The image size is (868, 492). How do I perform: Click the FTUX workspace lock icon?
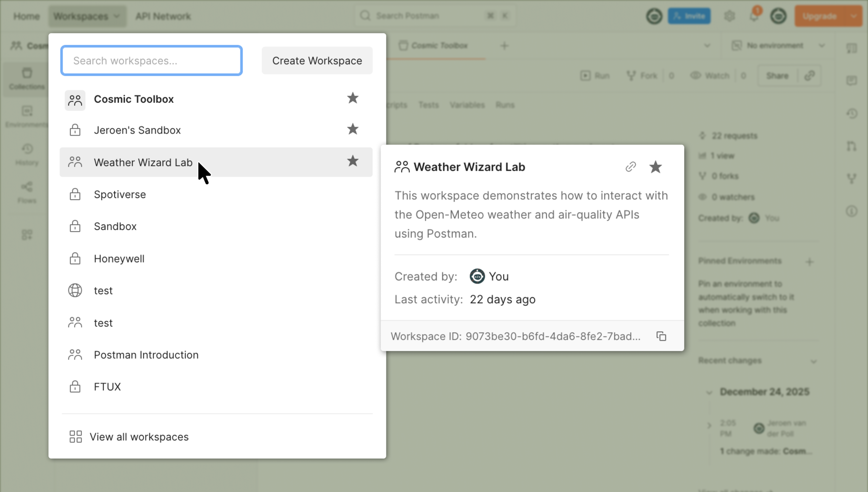tap(75, 387)
